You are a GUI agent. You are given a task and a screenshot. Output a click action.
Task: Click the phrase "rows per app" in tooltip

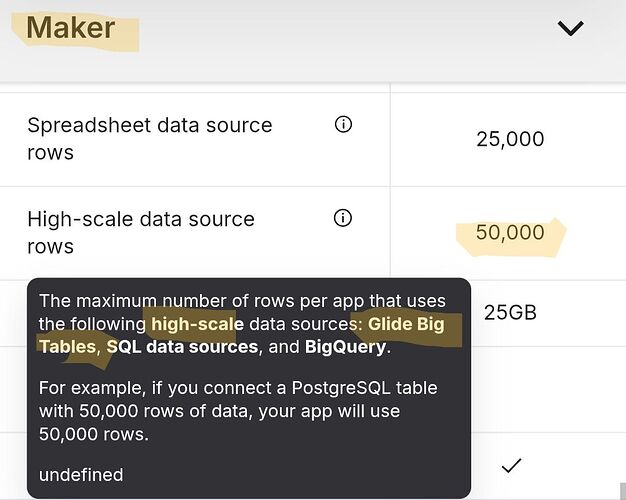260,302
